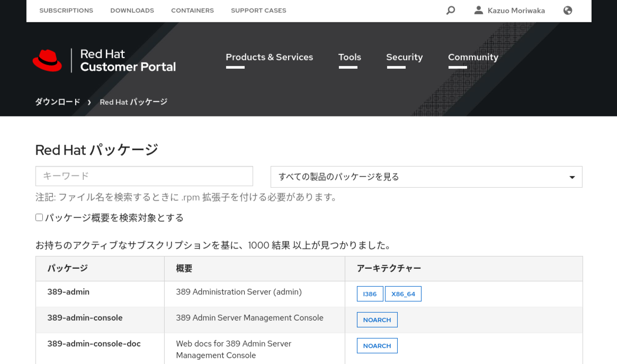View the 389-admin-console-doc package
This screenshot has width=617, height=364.
coord(94,343)
